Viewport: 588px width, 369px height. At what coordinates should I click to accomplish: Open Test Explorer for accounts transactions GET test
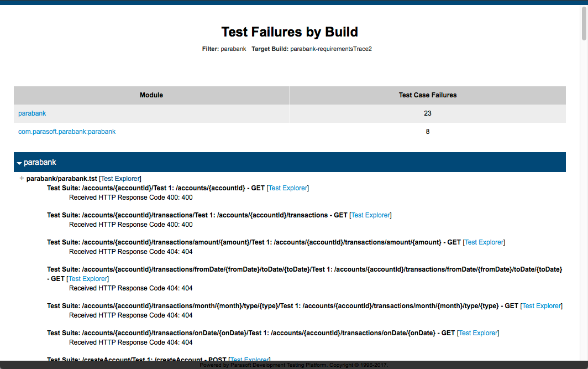coord(370,215)
